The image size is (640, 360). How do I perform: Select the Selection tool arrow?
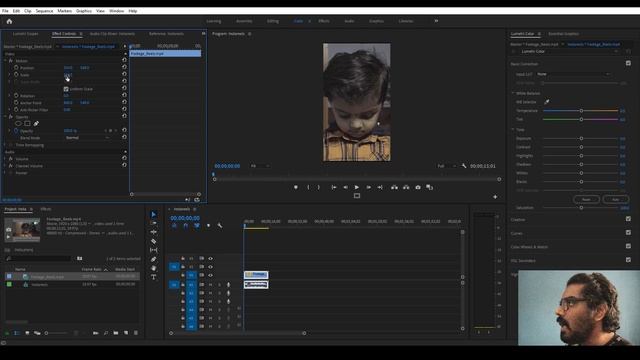click(153, 214)
